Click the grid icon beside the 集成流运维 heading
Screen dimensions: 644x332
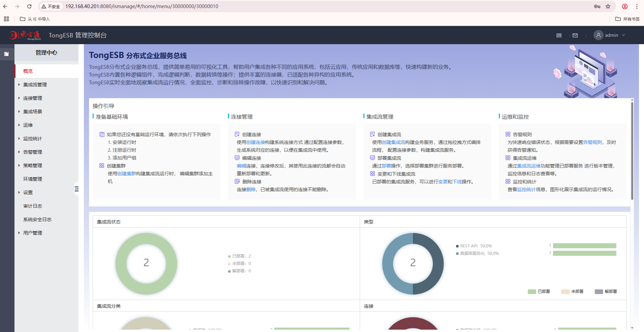point(508,158)
